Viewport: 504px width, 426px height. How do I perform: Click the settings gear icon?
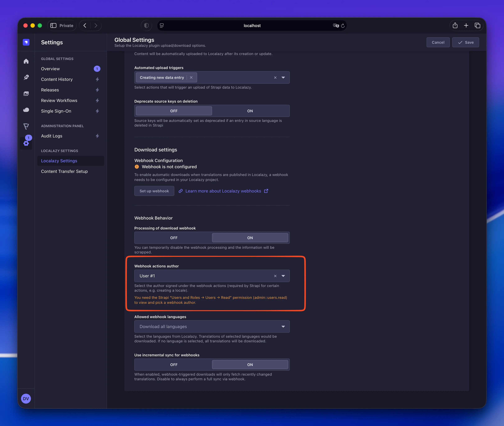[26, 144]
